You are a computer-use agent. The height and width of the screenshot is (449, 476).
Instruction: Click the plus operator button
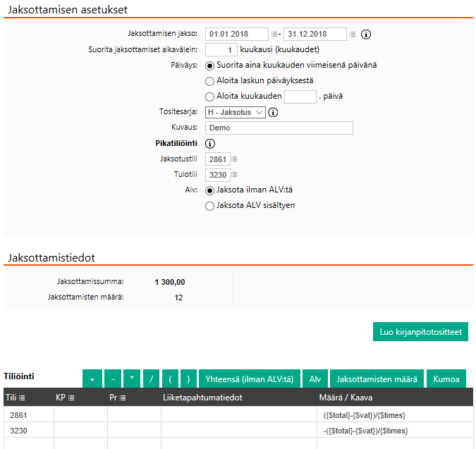(92, 379)
